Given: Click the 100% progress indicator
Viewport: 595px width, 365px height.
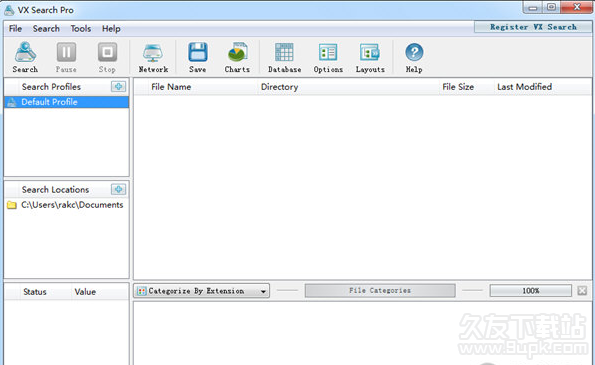Looking at the screenshot, I should tap(530, 291).
